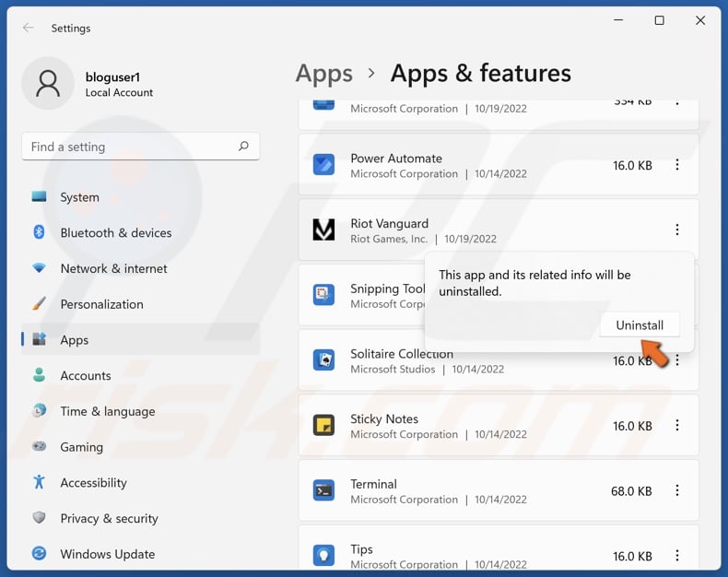Open the three-dot menu for Riot Vanguard
This screenshot has width=728, height=577.
tap(677, 230)
